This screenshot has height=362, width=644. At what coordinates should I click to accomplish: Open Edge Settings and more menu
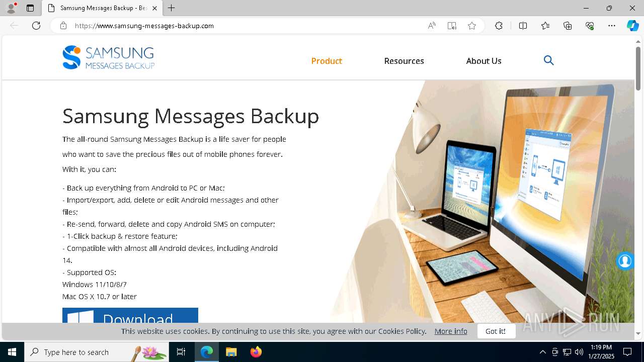tap(612, 26)
